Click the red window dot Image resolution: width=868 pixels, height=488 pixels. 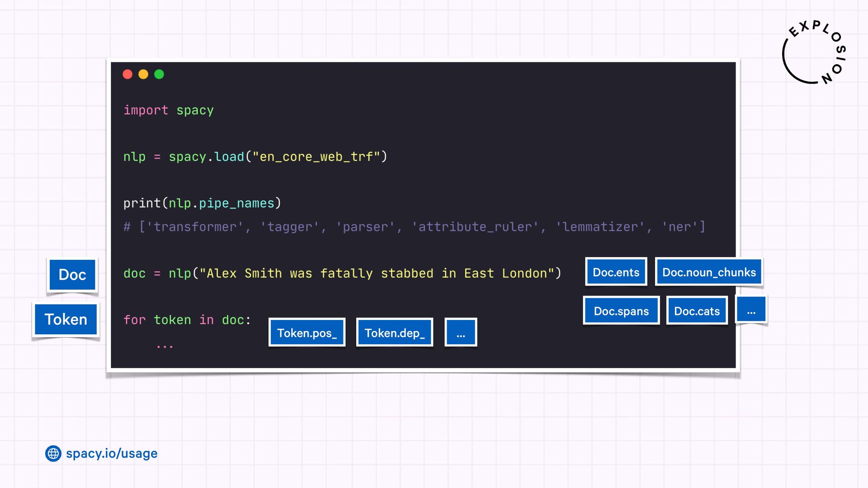127,74
